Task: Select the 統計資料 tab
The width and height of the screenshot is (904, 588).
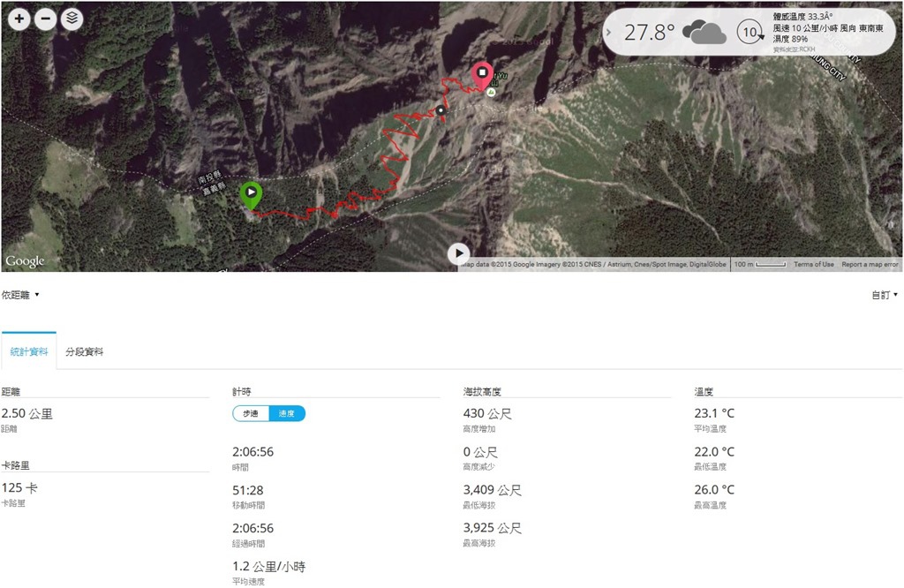Action: pos(29,351)
